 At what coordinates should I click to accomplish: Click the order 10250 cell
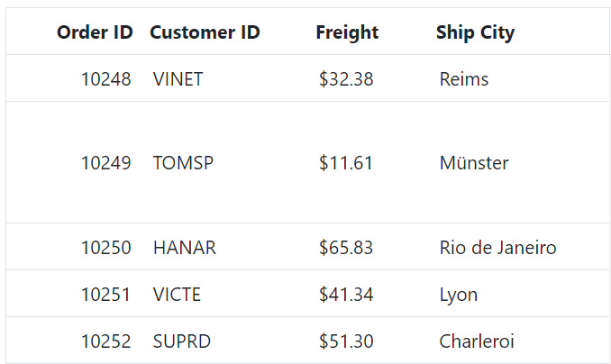pos(105,248)
